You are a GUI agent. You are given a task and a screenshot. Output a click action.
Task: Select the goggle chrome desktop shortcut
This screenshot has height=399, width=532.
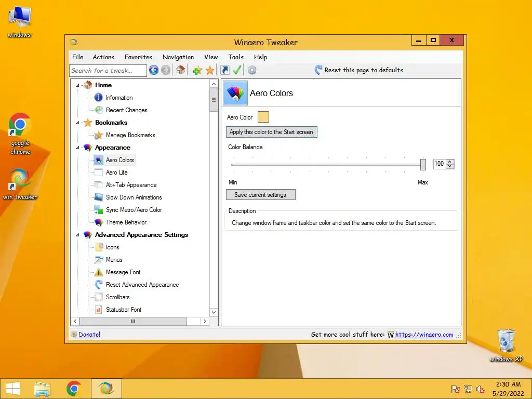(x=20, y=134)
